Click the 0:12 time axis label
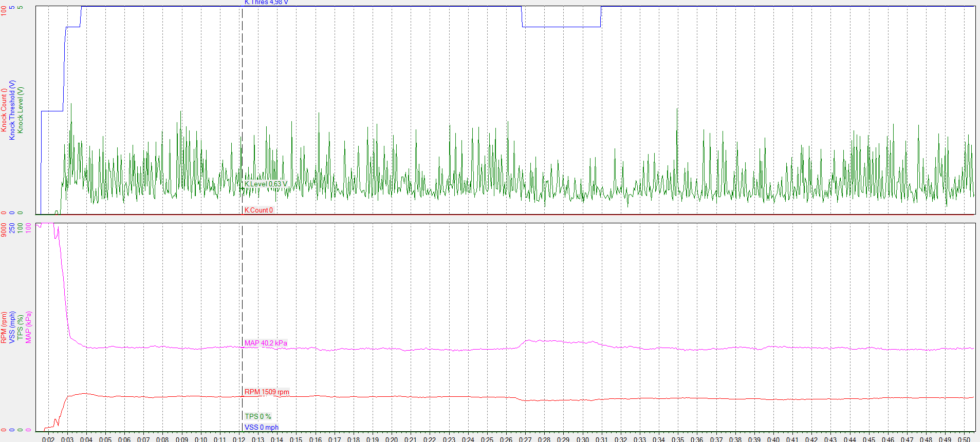980x442 pixels. [239, 439]
